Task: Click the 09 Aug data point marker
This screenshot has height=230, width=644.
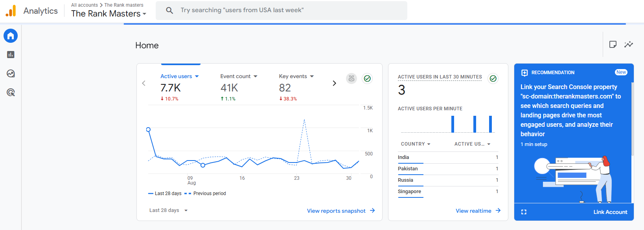Action: 203,165
